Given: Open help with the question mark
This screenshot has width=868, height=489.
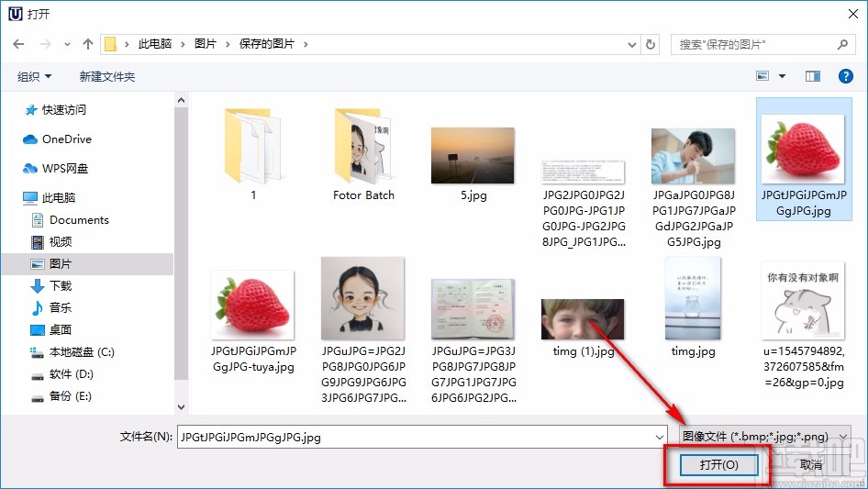Looking at the screenshot, I should click(845, 76).
